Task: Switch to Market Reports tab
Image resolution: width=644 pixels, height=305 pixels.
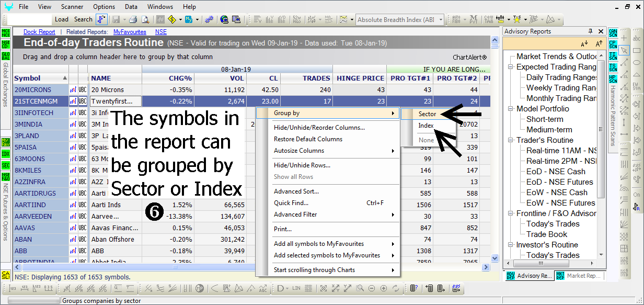Action: tap(579, 276)
